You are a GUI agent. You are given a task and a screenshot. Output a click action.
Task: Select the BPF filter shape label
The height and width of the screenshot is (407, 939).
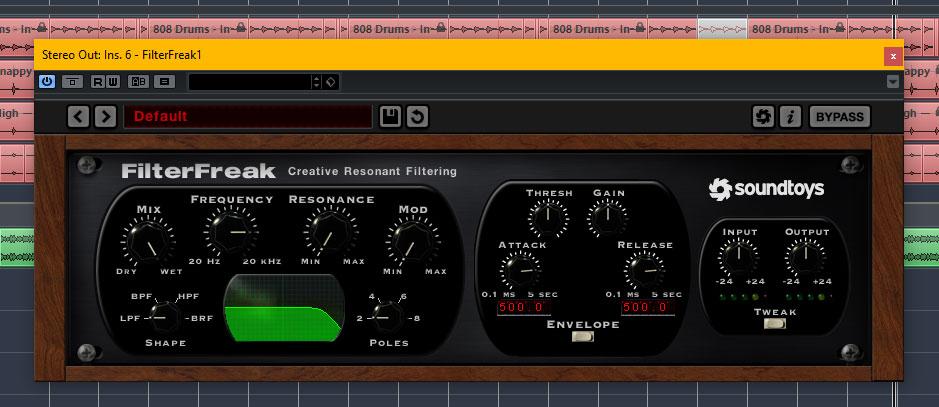[x=141, y=296]
